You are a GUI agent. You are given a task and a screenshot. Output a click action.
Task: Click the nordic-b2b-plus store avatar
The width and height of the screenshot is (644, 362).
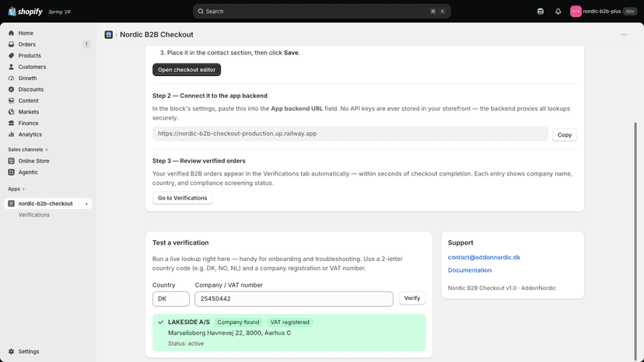coord(576,12)
